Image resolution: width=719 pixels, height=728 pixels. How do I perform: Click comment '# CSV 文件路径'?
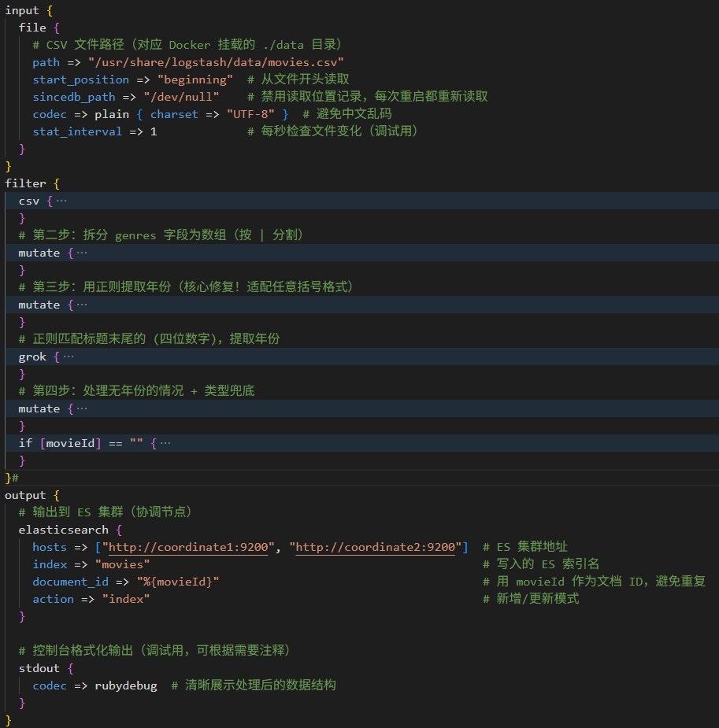click(x=79, y=45)
